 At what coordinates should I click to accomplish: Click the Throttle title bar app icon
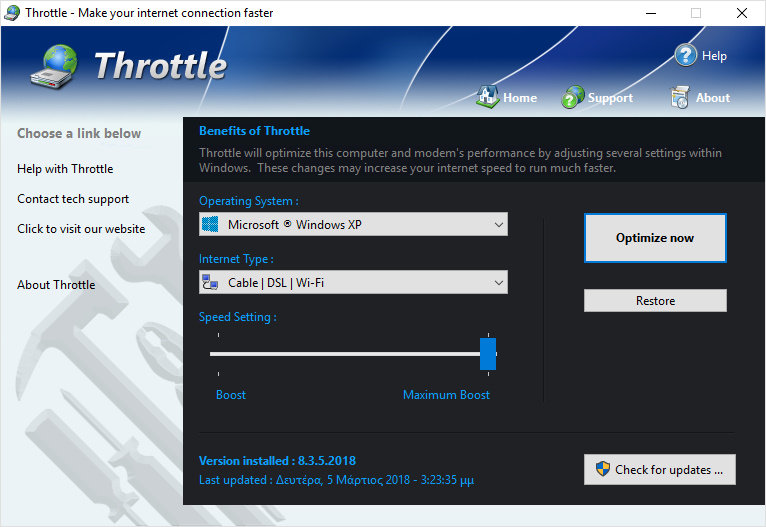coord(12,13)
